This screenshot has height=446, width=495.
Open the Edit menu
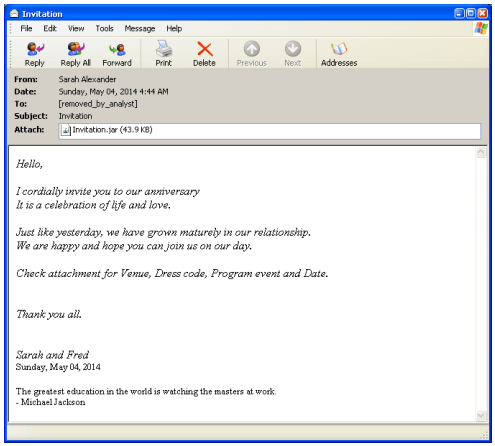50,29
